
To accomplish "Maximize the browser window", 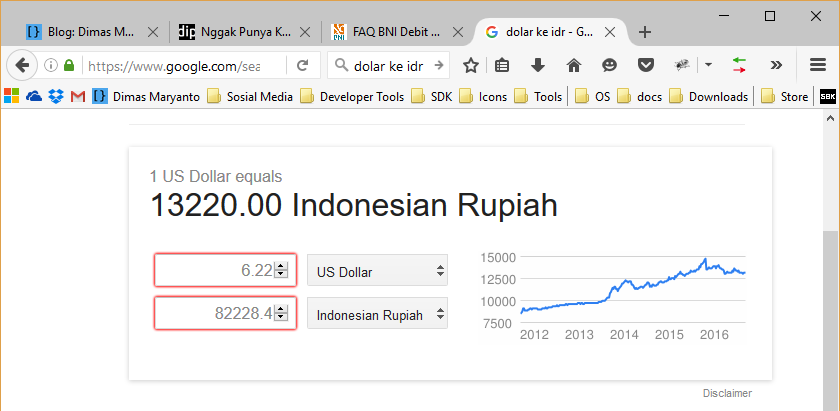I will [770, 16].
